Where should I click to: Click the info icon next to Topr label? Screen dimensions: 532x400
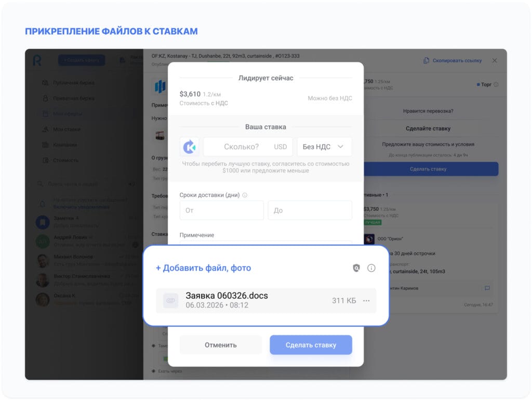[x=496, y=84]
